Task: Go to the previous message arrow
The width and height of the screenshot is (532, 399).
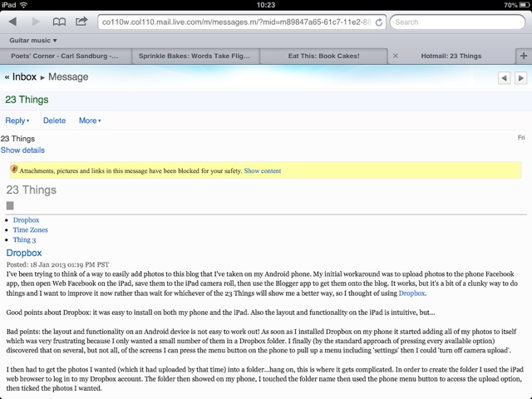Action: 504,78
